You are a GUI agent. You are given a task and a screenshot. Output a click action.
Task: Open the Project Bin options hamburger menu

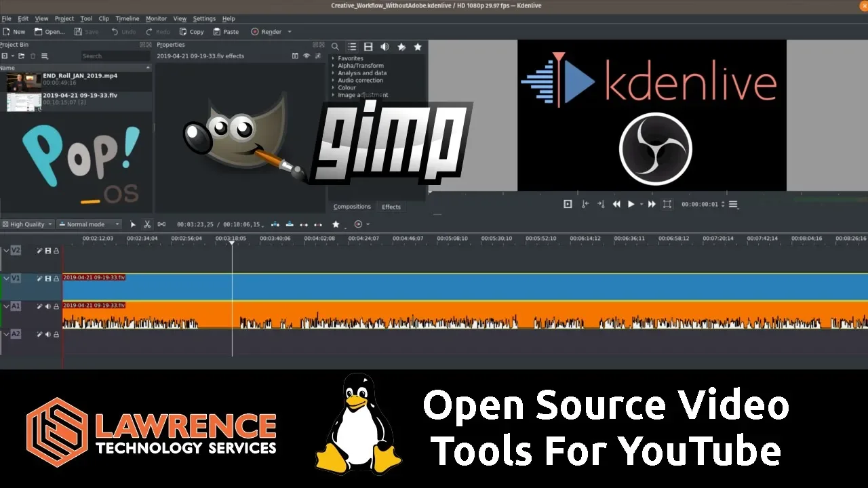(45, 56)
